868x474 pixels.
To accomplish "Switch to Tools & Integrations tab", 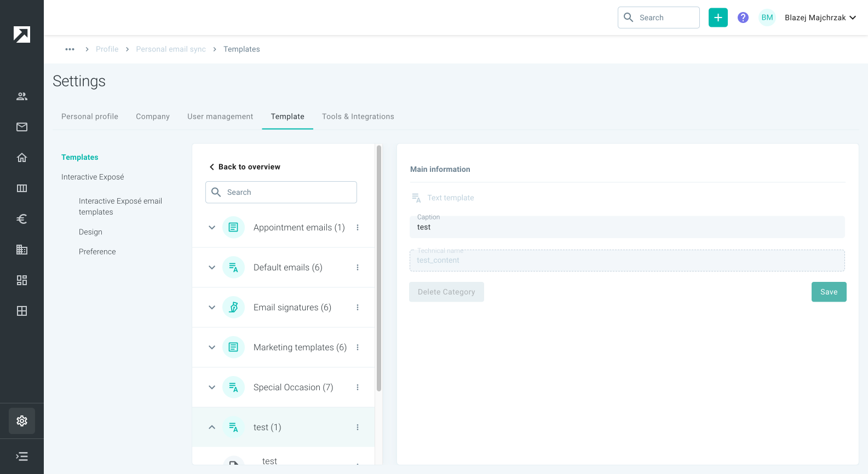I will coord(358,117).
